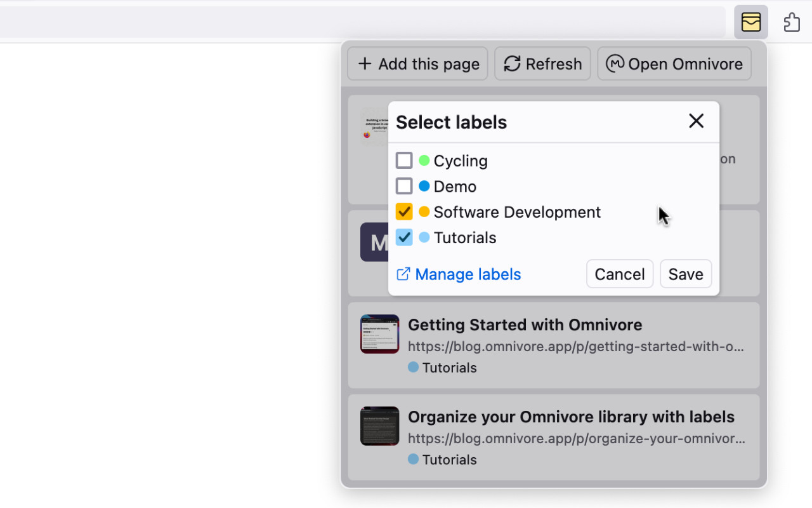The height and width of the screenshot is (508, 812).
Task: Close the Select labels dialog
Action: 696,121
